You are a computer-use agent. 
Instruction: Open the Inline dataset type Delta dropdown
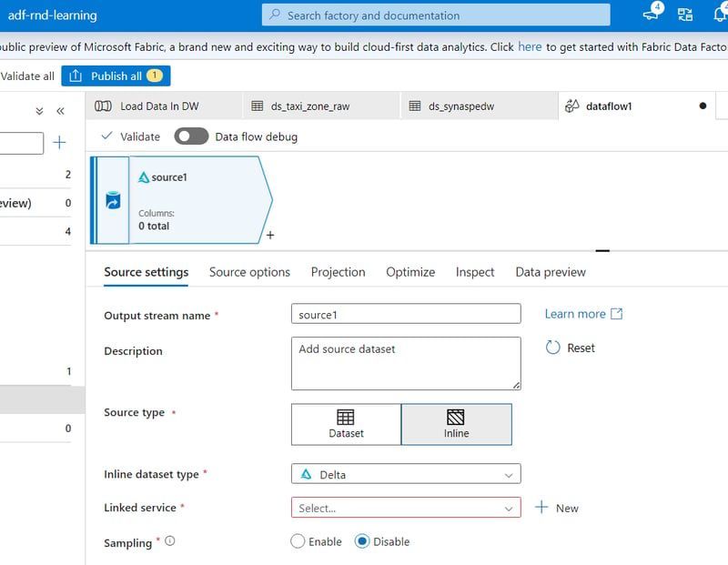coord(406,474)
